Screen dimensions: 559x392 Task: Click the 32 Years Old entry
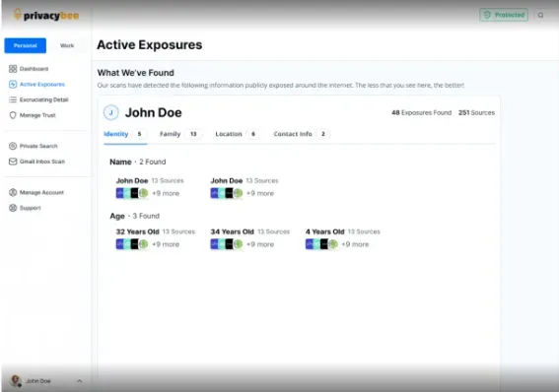pyautogui.click(x=138, y=231)
